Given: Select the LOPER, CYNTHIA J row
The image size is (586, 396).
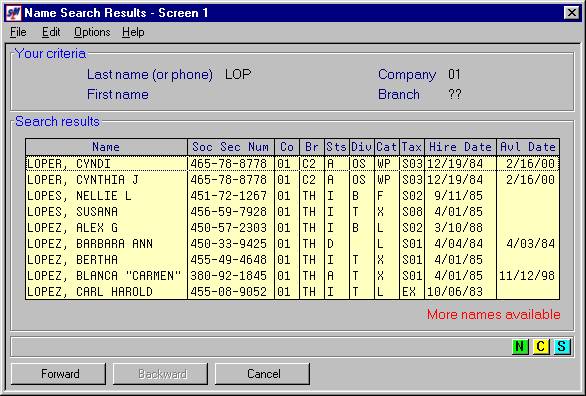Looking at the screenshot, I should [293, 180].
